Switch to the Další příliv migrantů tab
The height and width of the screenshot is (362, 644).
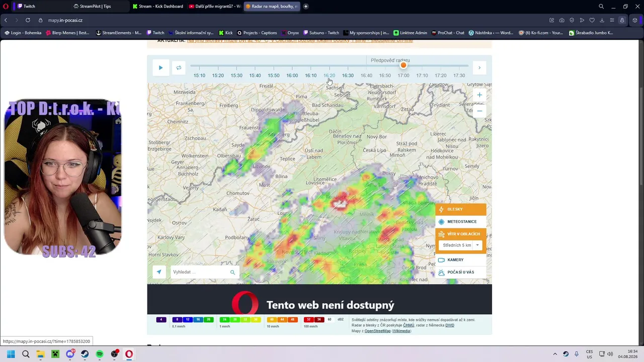pos(215,7)
